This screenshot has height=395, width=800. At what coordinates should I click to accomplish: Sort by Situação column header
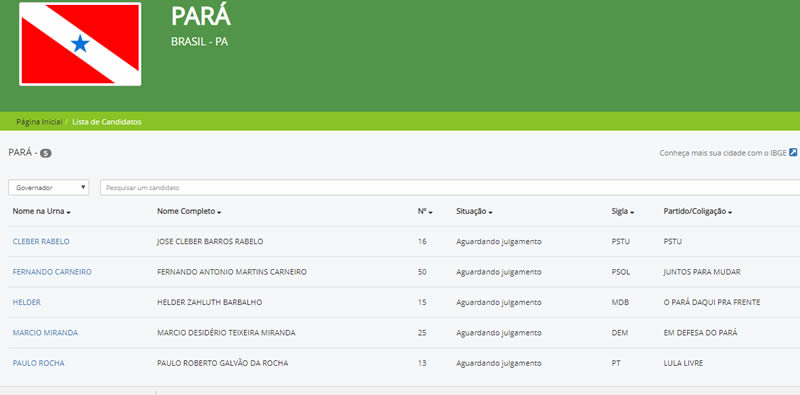click(x=474, y=211)
